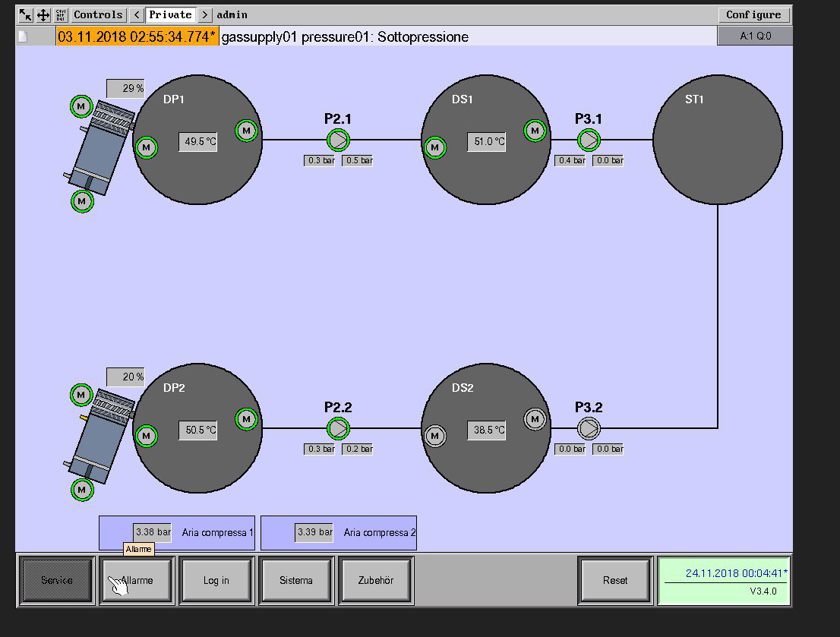
Task: Click the admin user label
Action: point(232,14)
